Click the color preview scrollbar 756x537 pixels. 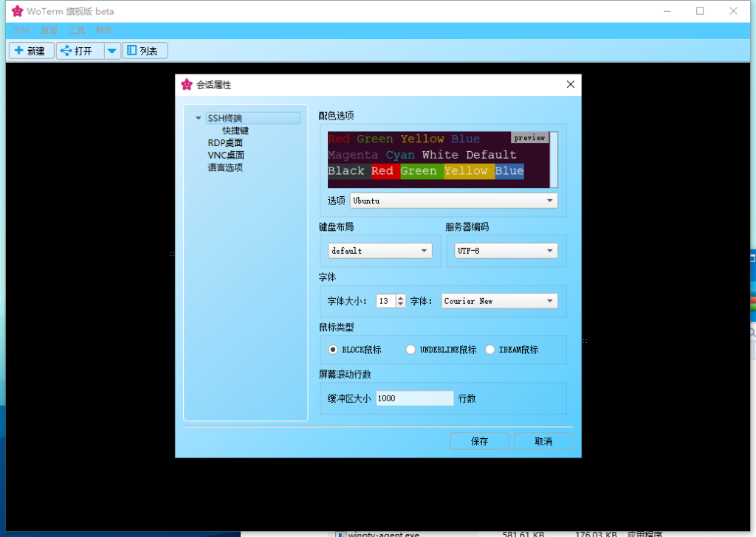[x=554, y=159]
